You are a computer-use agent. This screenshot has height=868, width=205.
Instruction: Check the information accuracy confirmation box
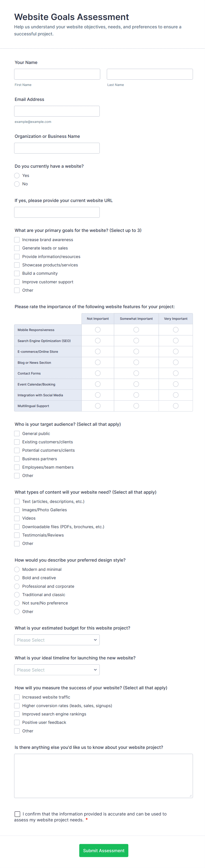pyautogui.click(x=17, y=814)
